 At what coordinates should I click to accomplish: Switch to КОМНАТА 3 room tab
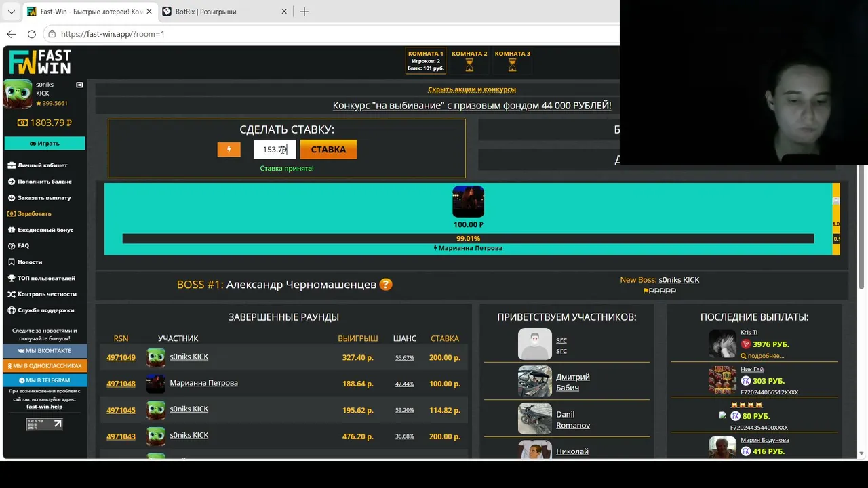[513, 60]
